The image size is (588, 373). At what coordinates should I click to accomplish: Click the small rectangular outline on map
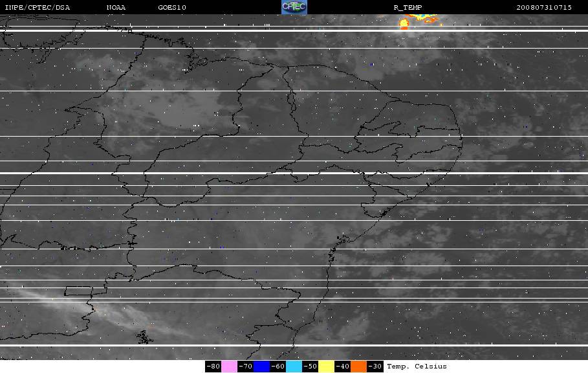79,291
